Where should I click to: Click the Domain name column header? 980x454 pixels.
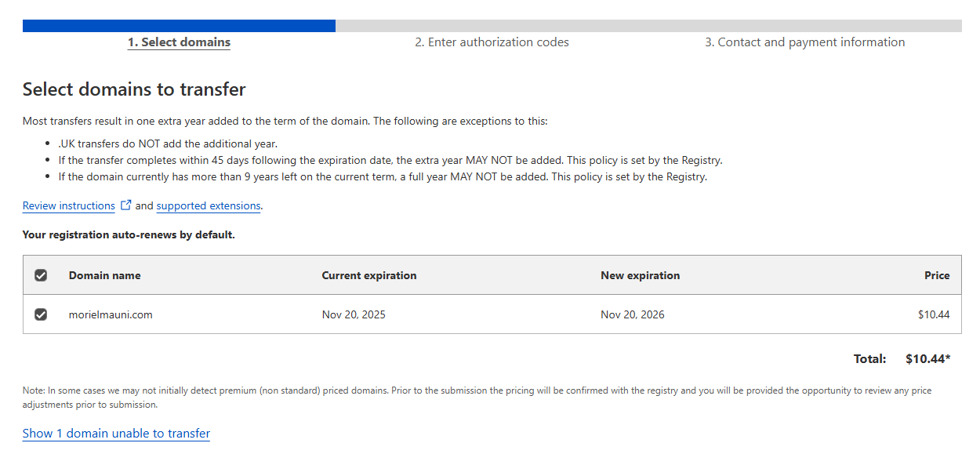click(105, 275)
